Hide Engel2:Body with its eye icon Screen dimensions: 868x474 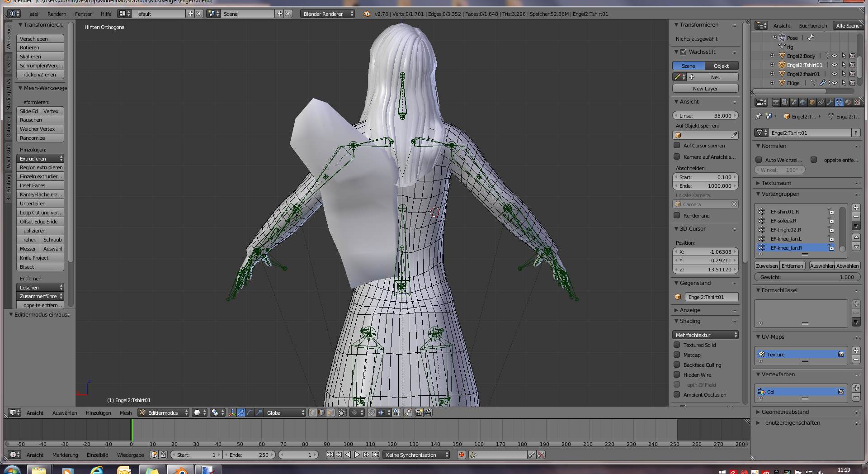coord(835,56)
